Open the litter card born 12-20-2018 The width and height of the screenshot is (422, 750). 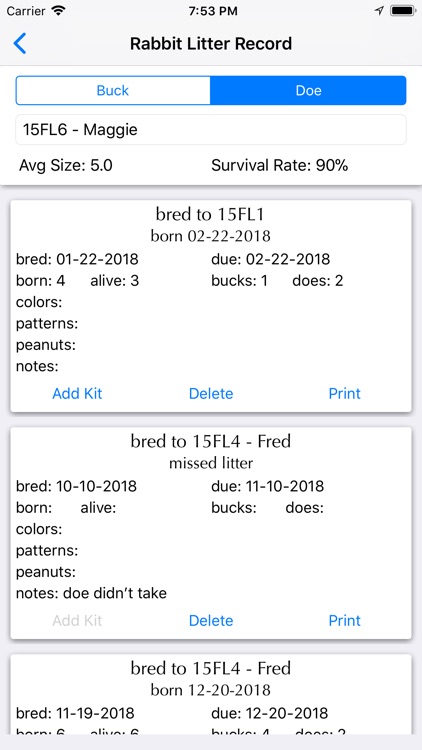211,695
